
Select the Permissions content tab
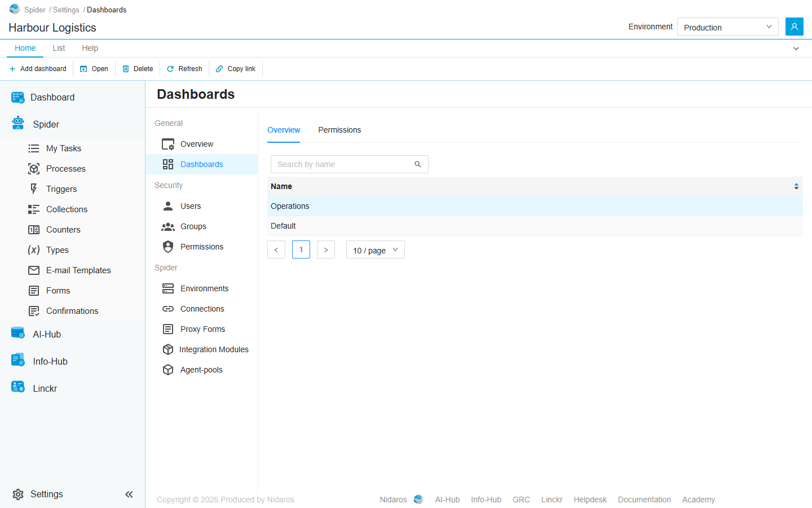point(339,130)
